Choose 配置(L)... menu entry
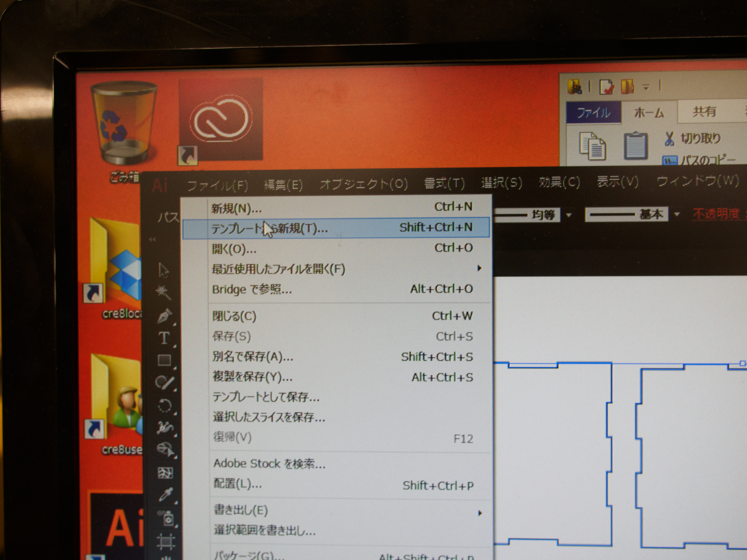Image resolution: width=747 pixels, height=560 pixels. (336, 484)
